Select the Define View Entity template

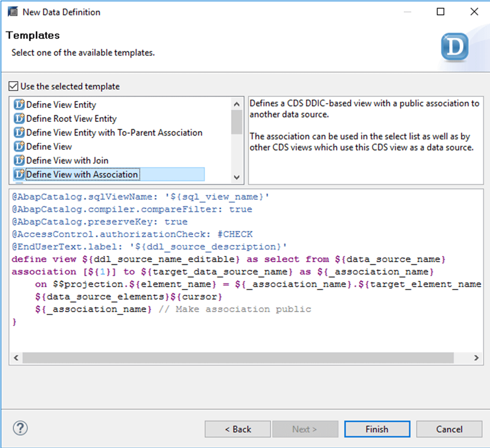click(61, 105)
